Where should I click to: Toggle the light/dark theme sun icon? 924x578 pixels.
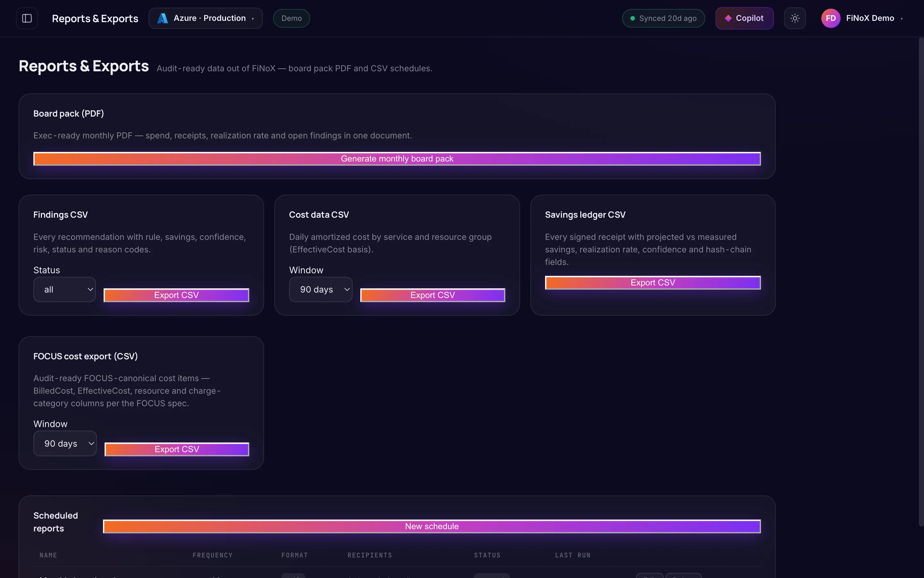coord(795,18)
